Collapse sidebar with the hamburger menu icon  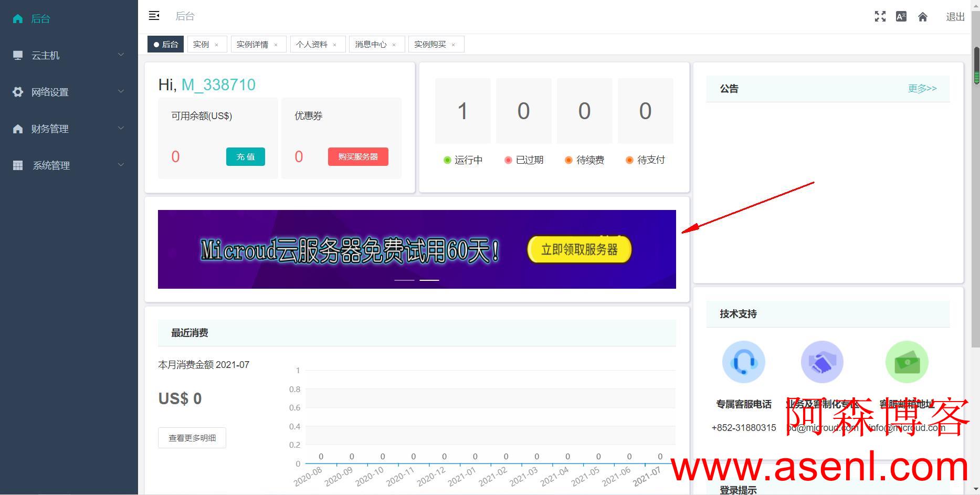(154, 16)
